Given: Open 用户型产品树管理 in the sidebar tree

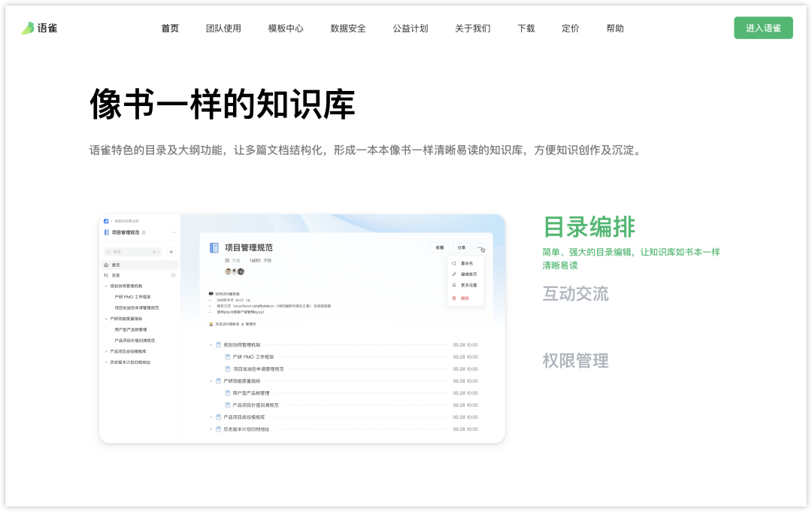Looking at the screenshot, I should click(x=131, y=330).
